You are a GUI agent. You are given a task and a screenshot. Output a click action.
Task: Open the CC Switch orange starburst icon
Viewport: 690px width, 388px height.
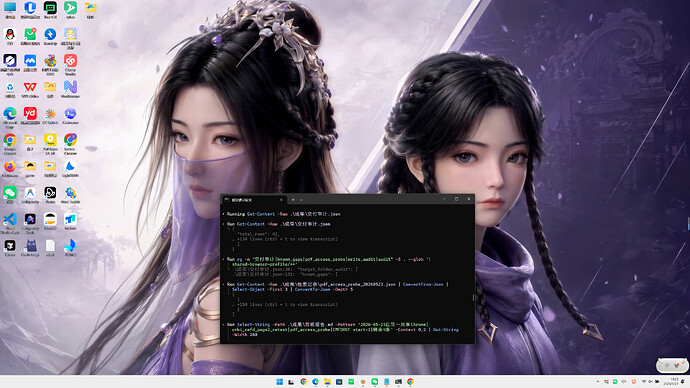pos(50,115)
